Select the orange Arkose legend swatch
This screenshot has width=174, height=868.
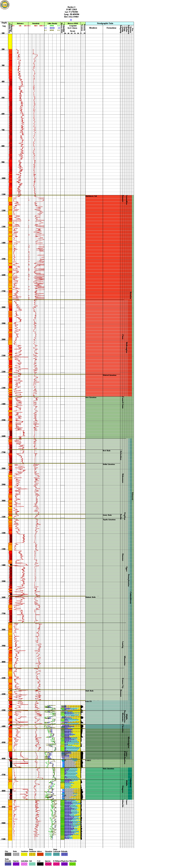[40, 854]
